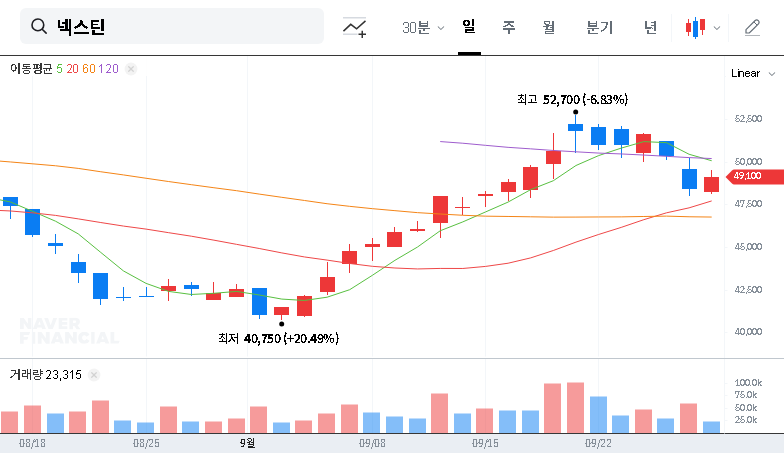
Task: Click the 52,500 price axis label
Action: pos(748,119)
